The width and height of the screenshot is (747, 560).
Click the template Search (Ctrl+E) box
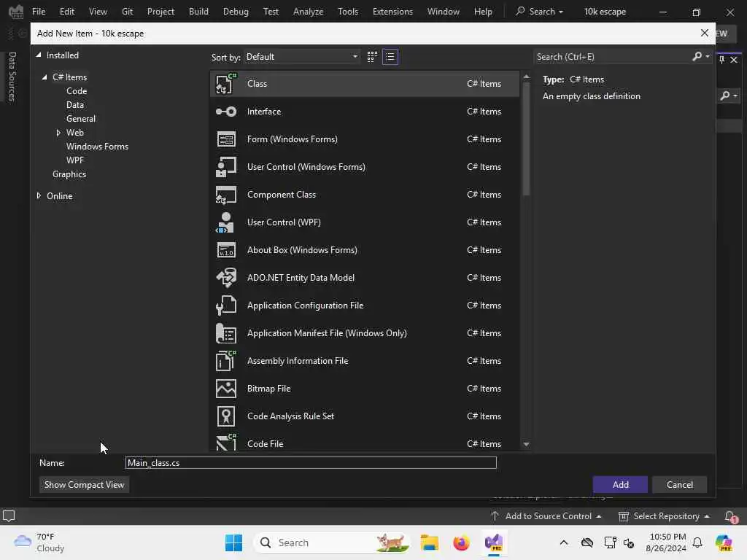[613, 57]
